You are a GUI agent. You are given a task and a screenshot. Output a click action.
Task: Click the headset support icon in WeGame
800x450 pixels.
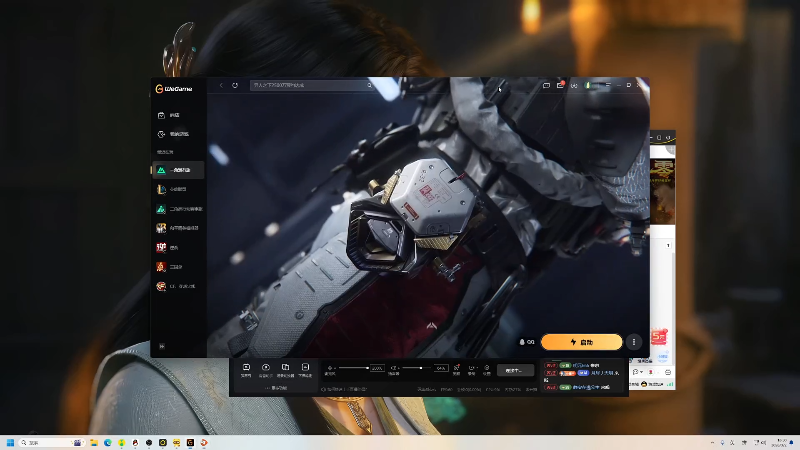pos(574,85)
